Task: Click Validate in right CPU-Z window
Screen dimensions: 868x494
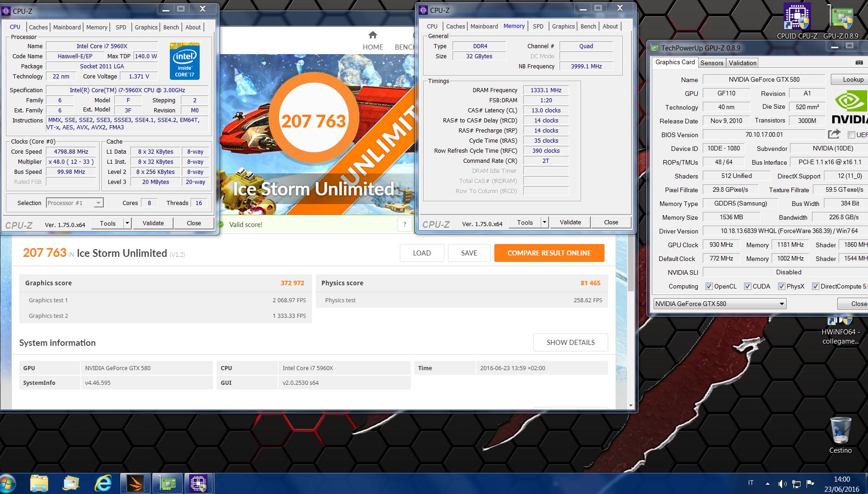Action: 570,222
